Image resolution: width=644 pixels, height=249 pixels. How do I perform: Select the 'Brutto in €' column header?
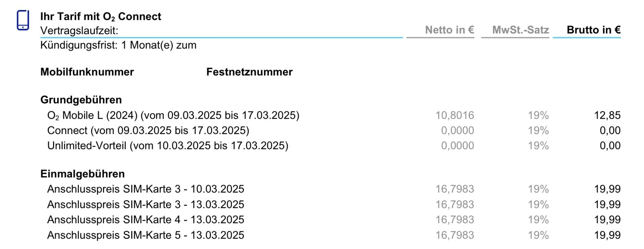(x=593, y=30)
